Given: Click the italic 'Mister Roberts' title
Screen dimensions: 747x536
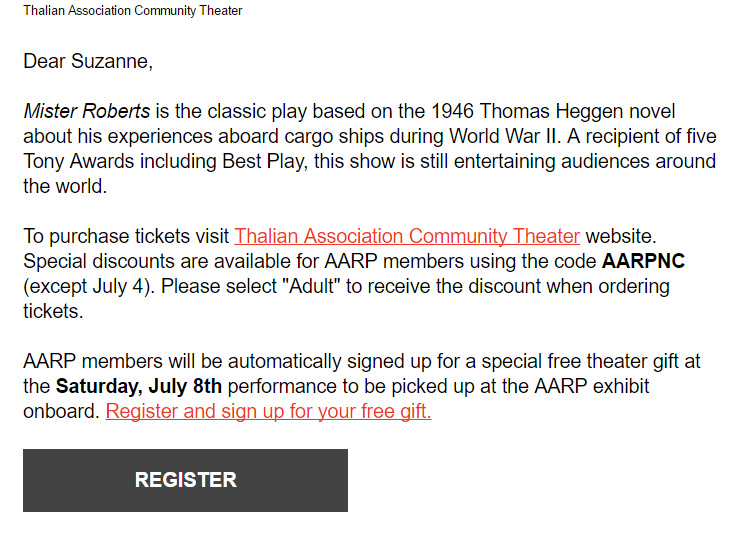Looking at the screenshot, I should click(x=87, y=111).
